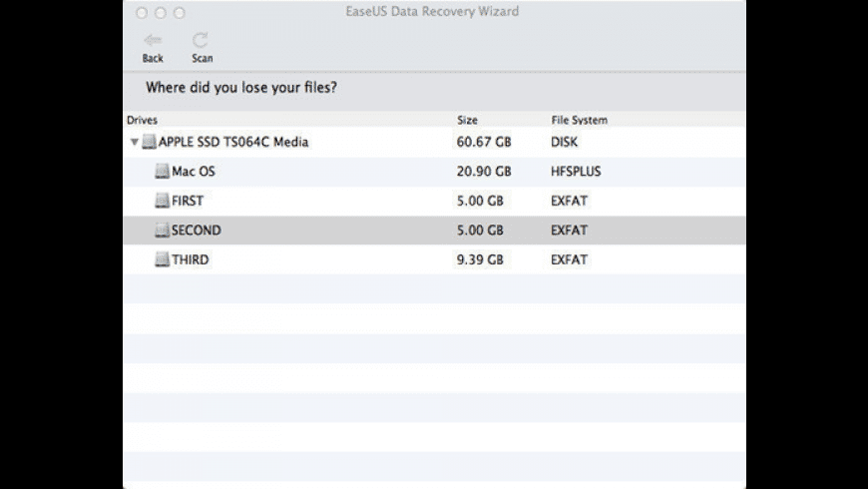Viewport: 868px width, 489px height.
Task: Click the 9.39 GB size cell
Action: tap(480, 259)
